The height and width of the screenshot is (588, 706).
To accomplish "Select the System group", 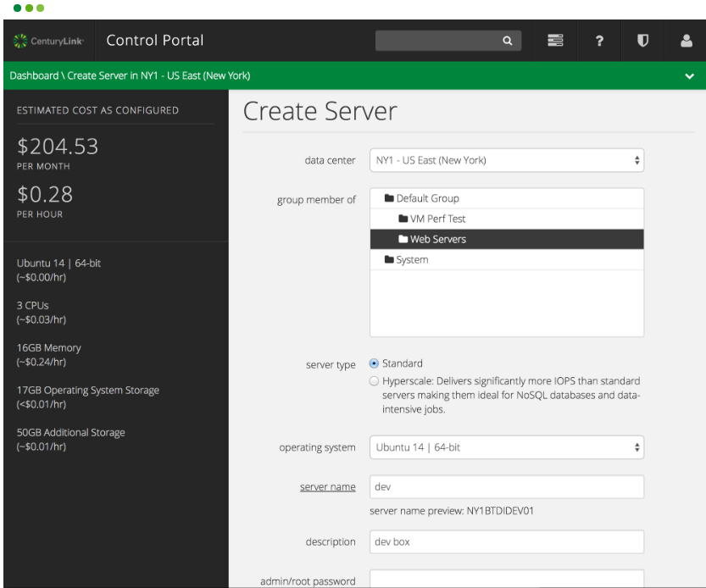I will coord(507,260).
